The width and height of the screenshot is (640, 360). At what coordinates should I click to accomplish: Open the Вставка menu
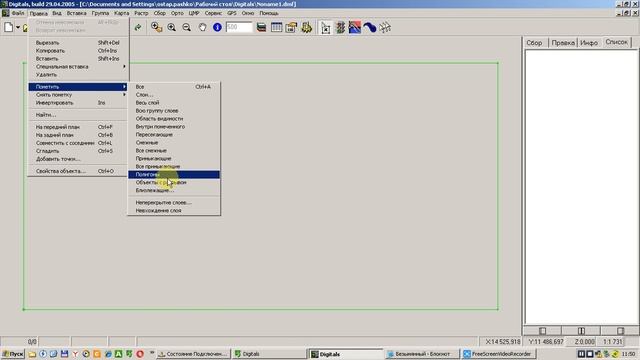[76, 13]
